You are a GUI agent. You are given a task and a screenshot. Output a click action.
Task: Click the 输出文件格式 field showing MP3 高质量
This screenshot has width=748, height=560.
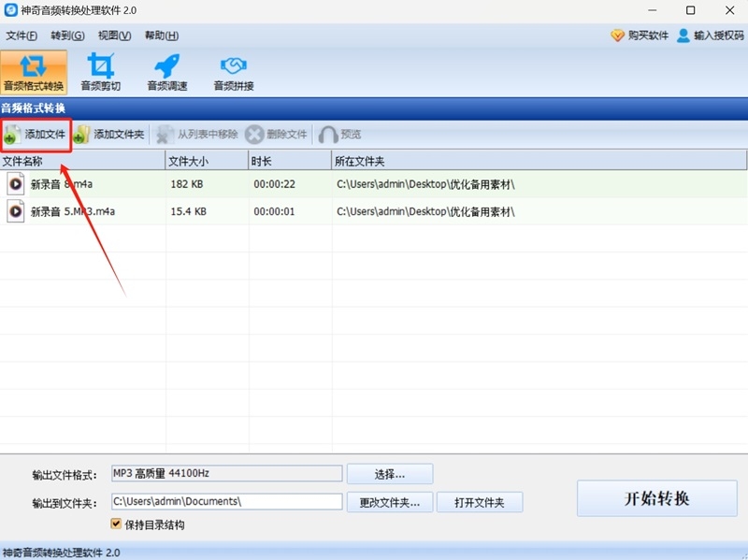tap(226, 473)
